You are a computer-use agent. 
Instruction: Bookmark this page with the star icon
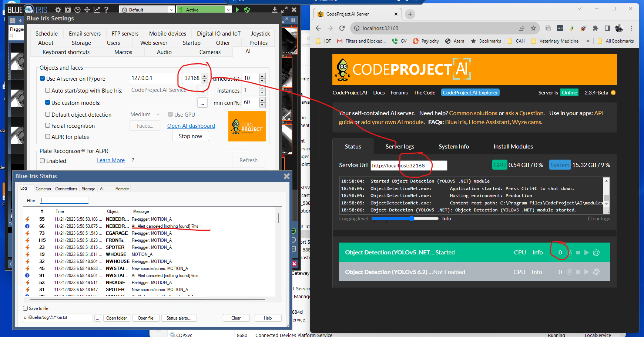(x=533, y=28)
